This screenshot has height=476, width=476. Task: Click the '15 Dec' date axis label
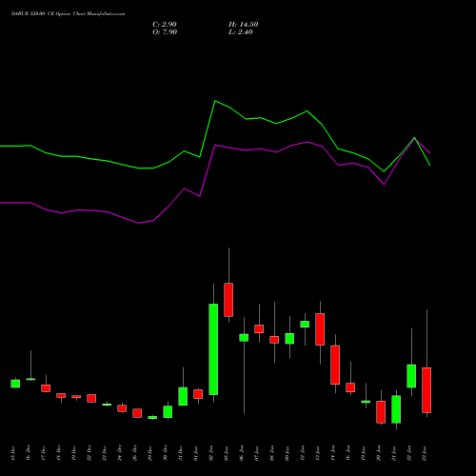point(12,453)
